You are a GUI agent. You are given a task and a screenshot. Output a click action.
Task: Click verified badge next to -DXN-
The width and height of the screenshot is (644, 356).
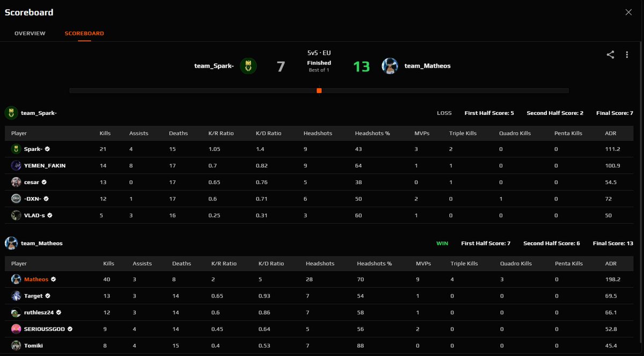tap(46, 199)
